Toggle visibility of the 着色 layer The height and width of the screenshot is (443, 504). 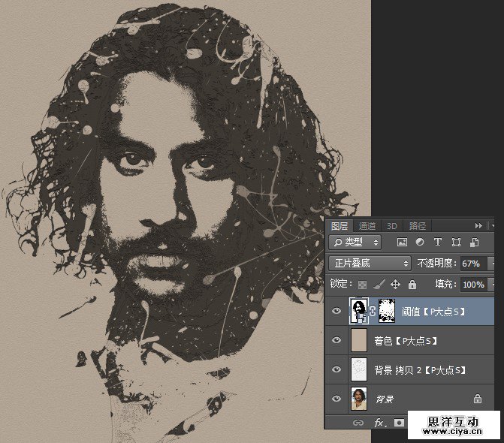coord(337,340)
